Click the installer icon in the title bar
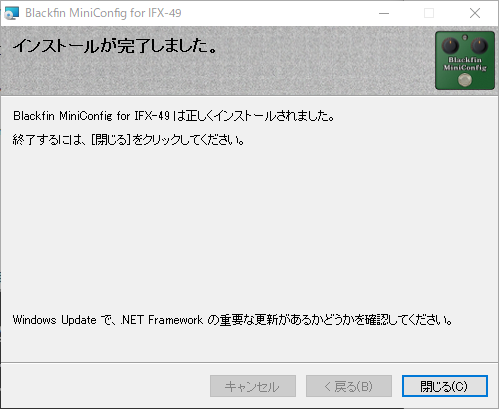This screenshot has height=409, width=499. point(12,13)
